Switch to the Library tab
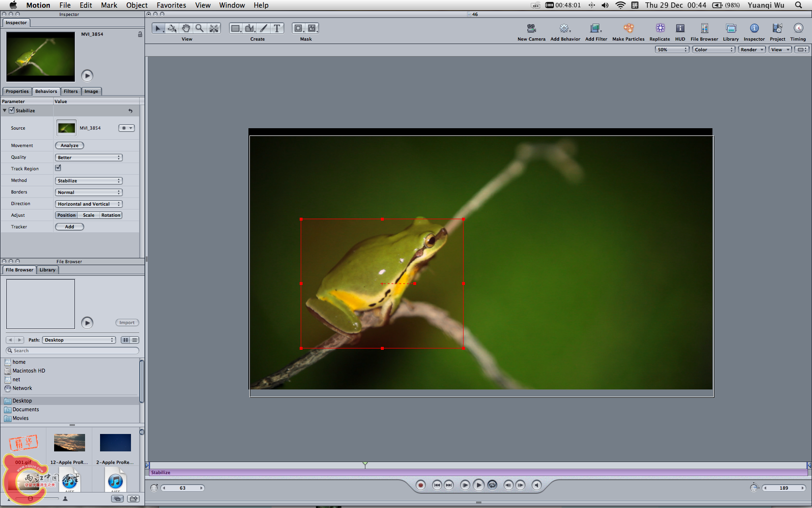812x508 pixels. point(47,270)
